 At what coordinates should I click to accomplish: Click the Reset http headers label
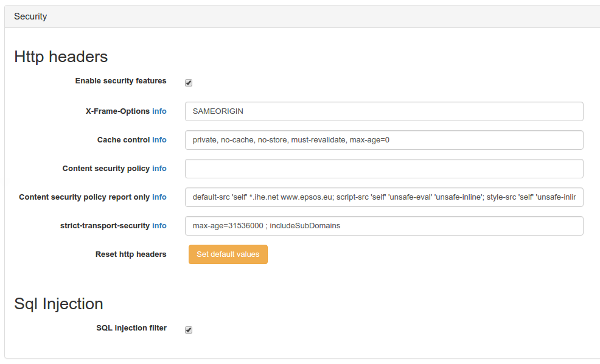click(x=131, y=254)
